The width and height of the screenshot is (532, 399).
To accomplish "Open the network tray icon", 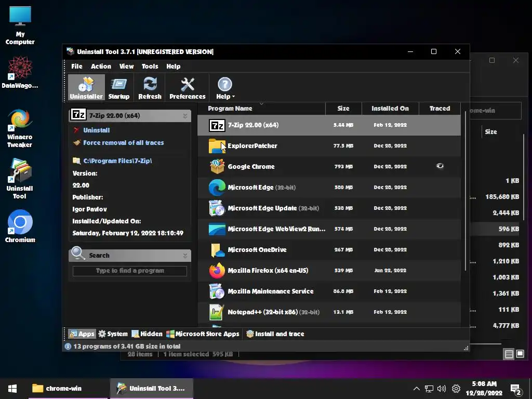I will (x=429, y=389).
